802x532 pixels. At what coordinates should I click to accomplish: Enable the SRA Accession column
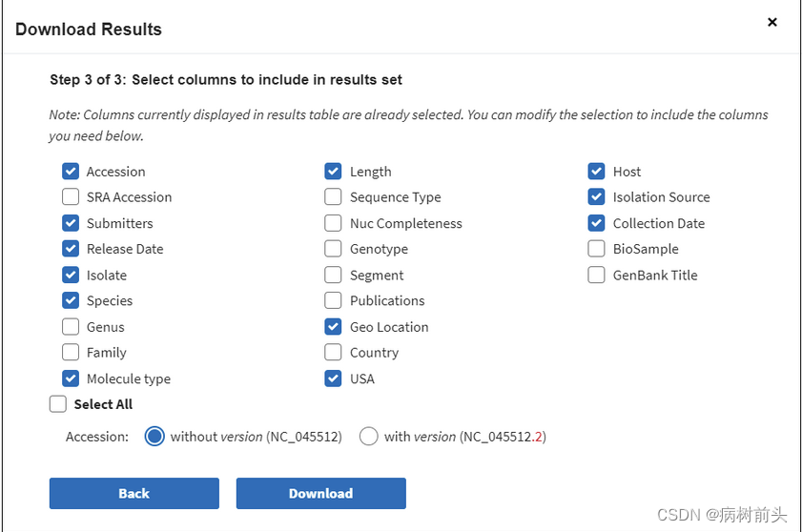coord(71,197)
